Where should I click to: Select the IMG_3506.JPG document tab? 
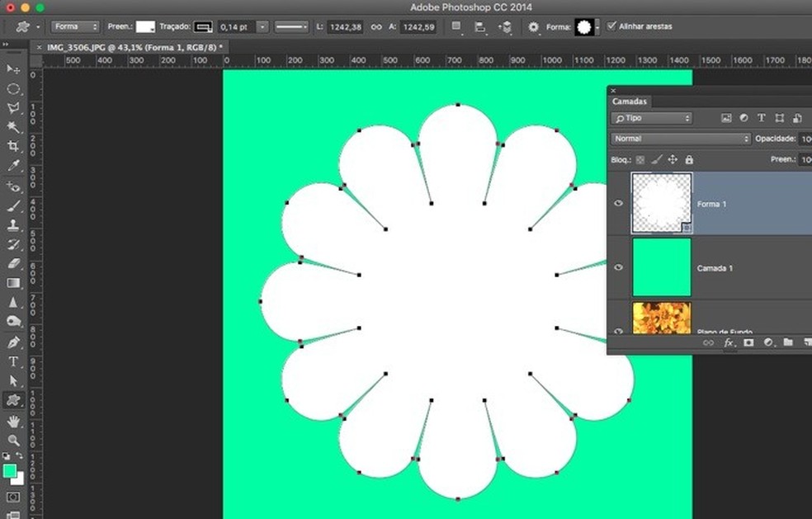(135, 48)
